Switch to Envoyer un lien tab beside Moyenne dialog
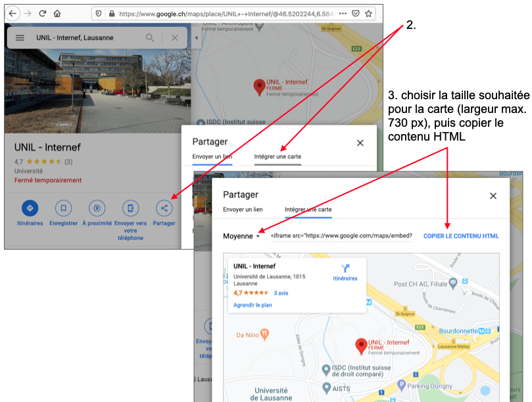 pyautogui.click(x=243, y=210)
